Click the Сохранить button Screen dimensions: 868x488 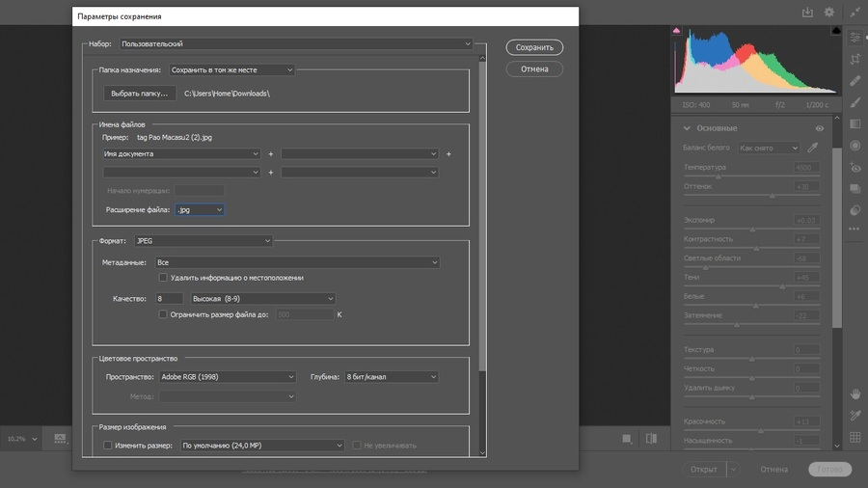(534, 47)
